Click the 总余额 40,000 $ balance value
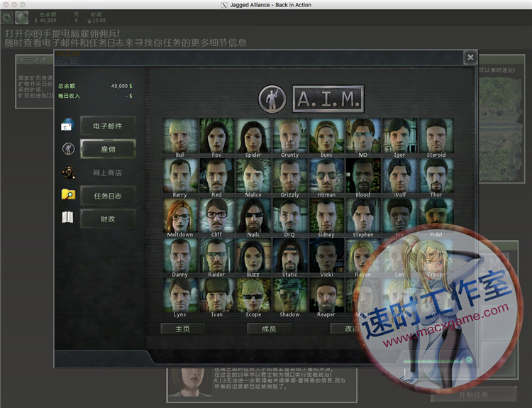 (x=122, y=86)
